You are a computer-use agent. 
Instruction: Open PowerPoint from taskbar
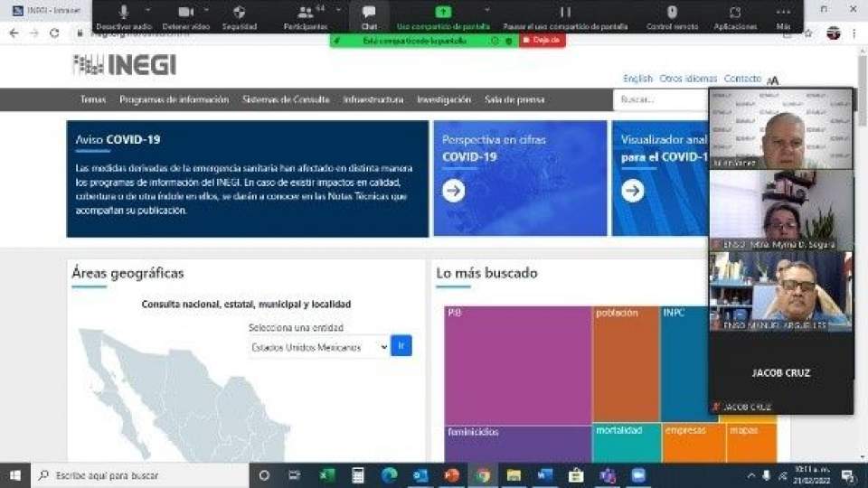coord(452,475)
